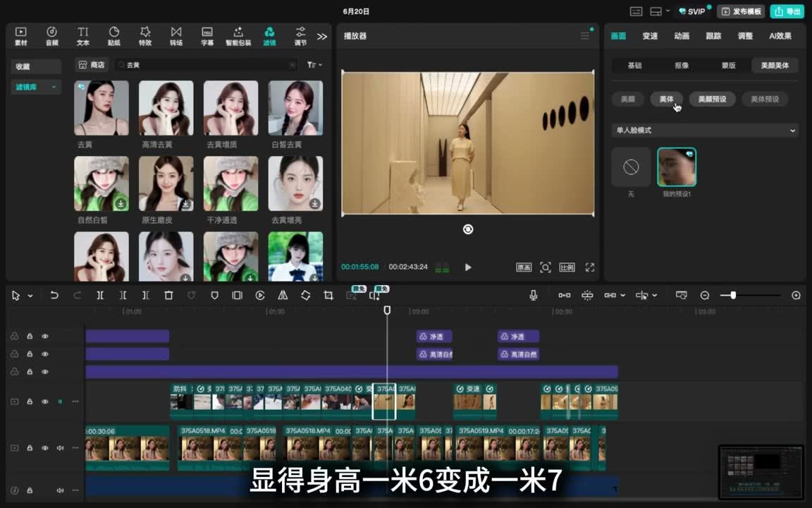Click the 导出 export button
Viewport: 812px width, 508px height.
point(787,11)
